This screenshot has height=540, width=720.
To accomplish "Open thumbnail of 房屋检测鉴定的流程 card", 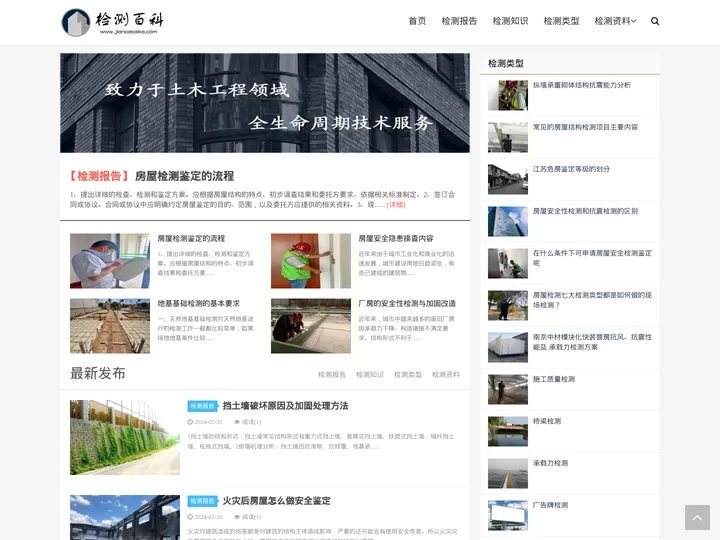I will 110,261.
